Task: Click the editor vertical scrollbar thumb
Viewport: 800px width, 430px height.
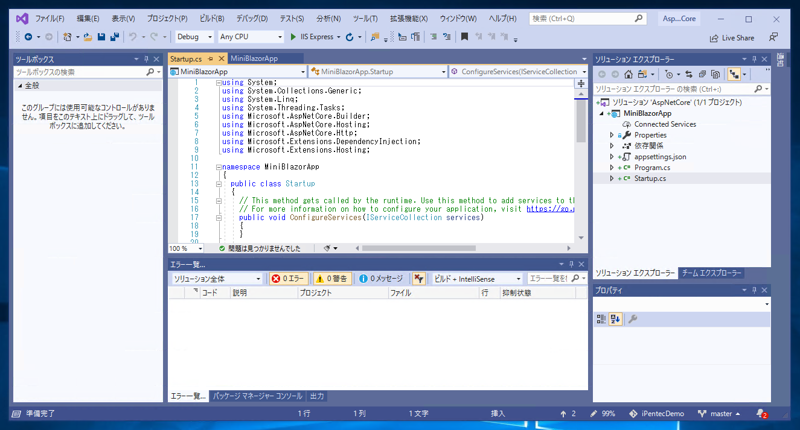Action: [581, 120]
